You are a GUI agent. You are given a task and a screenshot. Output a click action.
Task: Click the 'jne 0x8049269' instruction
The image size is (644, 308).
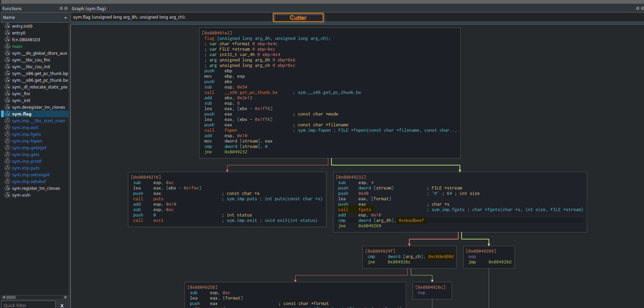pos(360,226)
